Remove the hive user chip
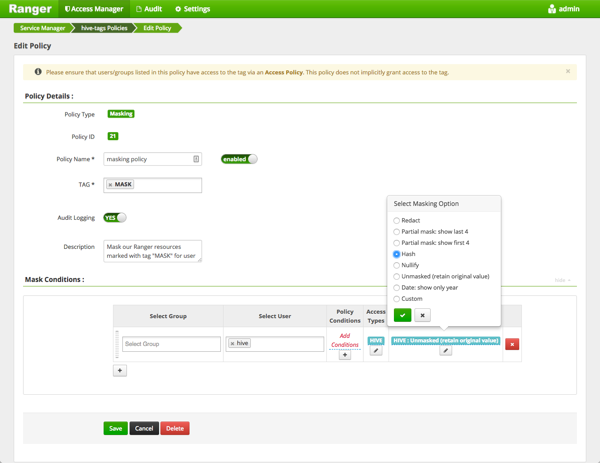Screen dimensions: 600x463 [x=232, y=343]
